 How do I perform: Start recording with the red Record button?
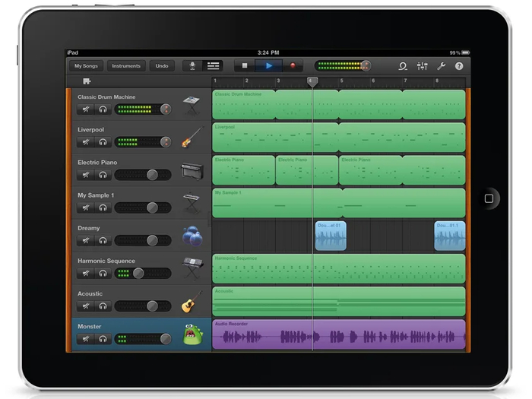click(x=293, y=66)
